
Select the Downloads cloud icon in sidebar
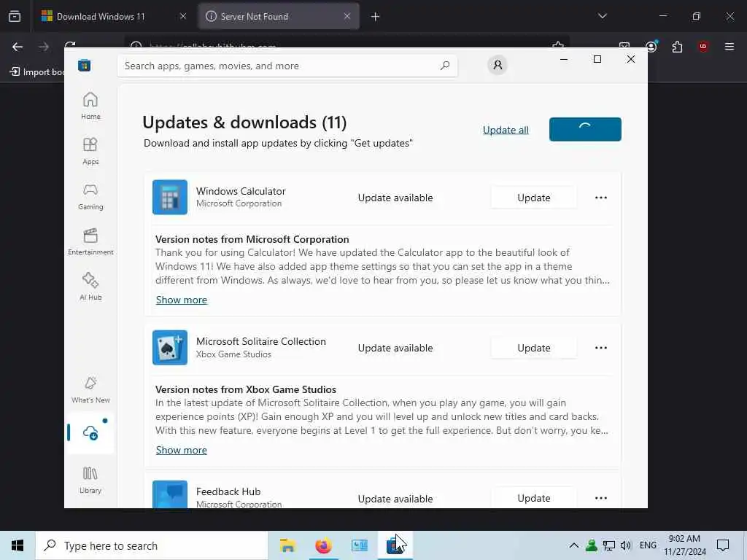click(90, 433)
